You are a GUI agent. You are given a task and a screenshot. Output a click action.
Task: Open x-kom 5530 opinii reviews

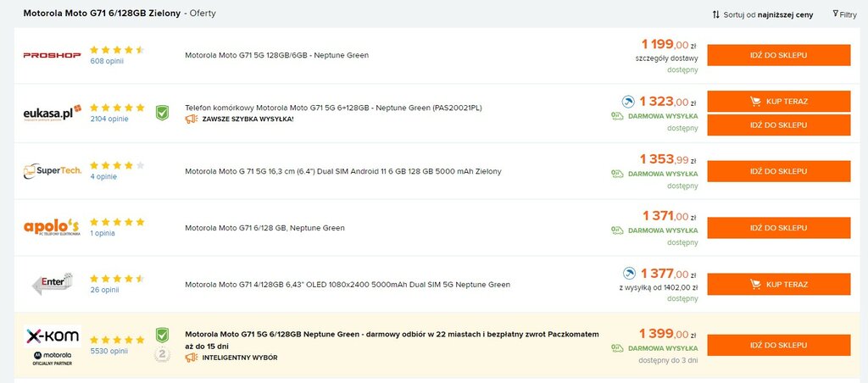point(109,351)
